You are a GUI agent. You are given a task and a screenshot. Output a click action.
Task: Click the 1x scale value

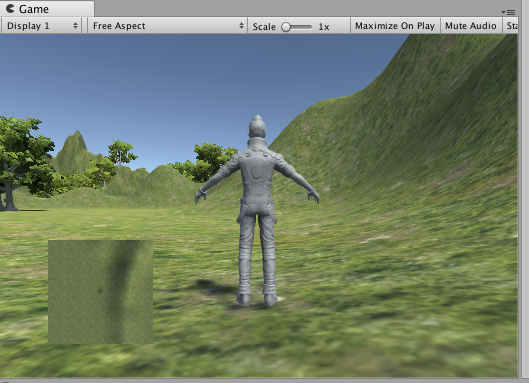[x=324, y=26]
